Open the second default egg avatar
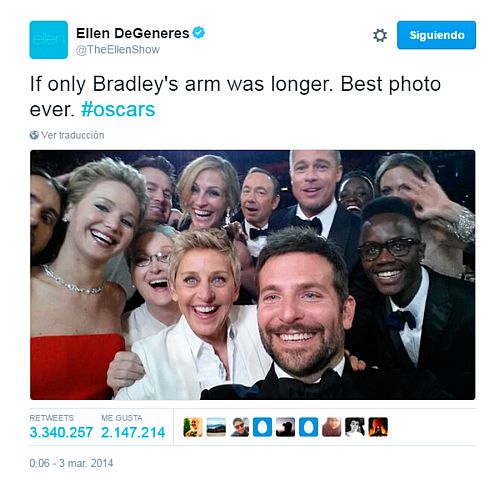This screenshot has height=478, width=500. (x=308, y=427)
